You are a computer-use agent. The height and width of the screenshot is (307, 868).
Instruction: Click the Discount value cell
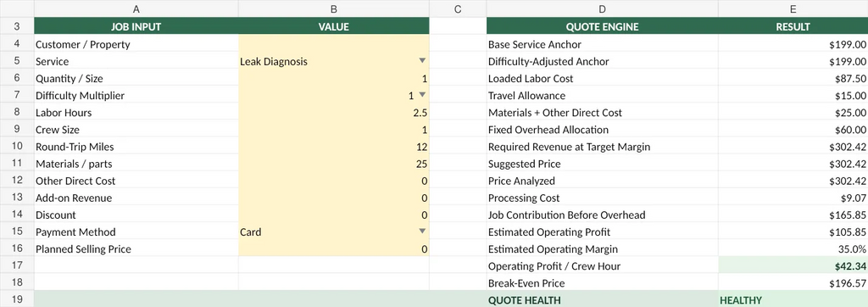pos(334,215)
